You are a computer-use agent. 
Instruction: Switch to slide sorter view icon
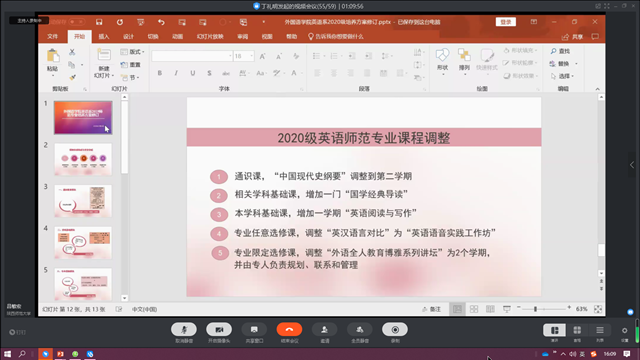474,309
